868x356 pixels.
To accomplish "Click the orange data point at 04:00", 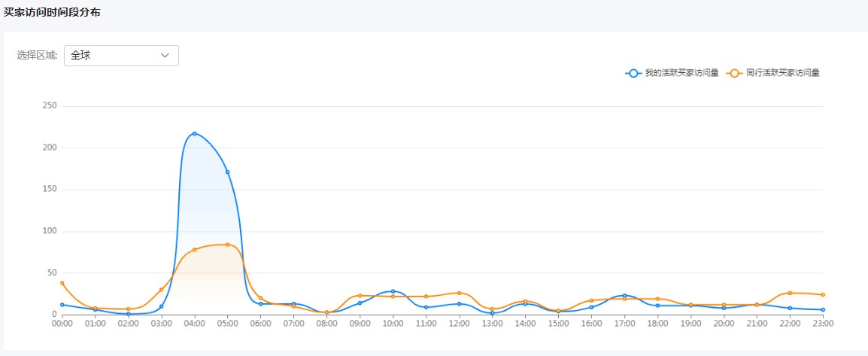I will point(195,249).
